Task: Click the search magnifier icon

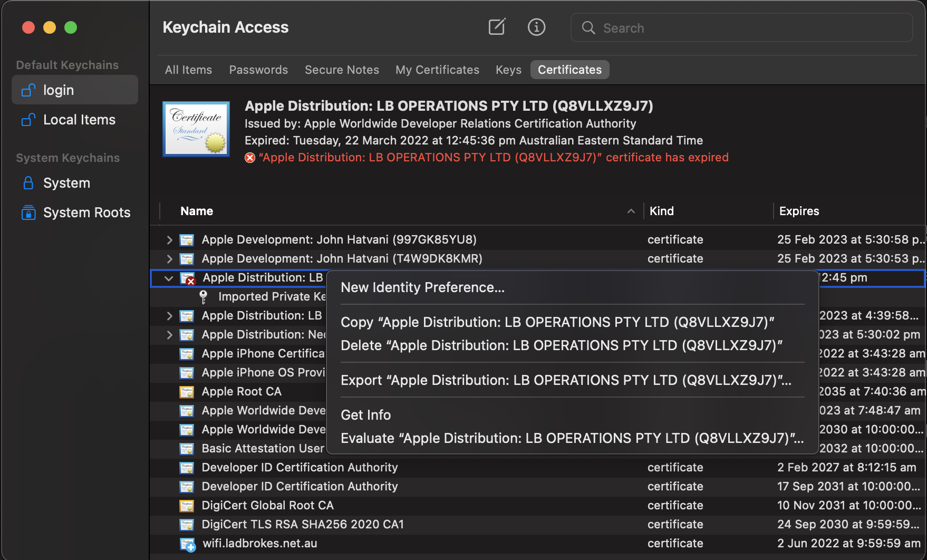Action: (588, 28)
